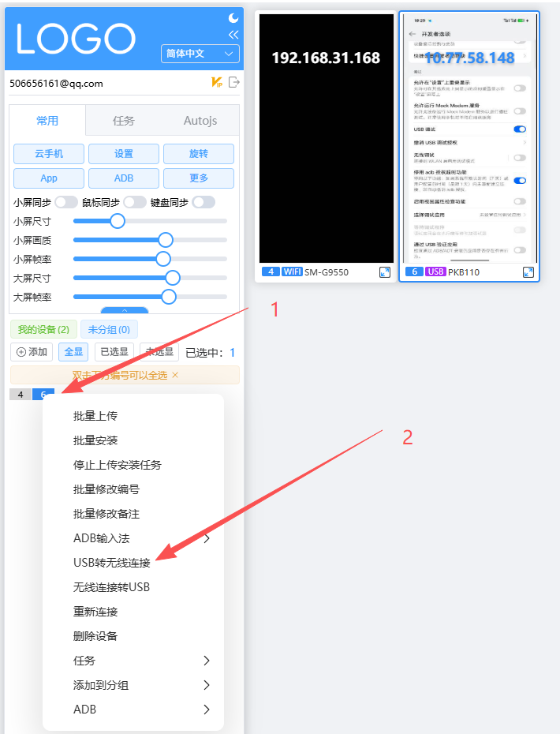Expand PKB110 device to fullscreen

[528, 272]
